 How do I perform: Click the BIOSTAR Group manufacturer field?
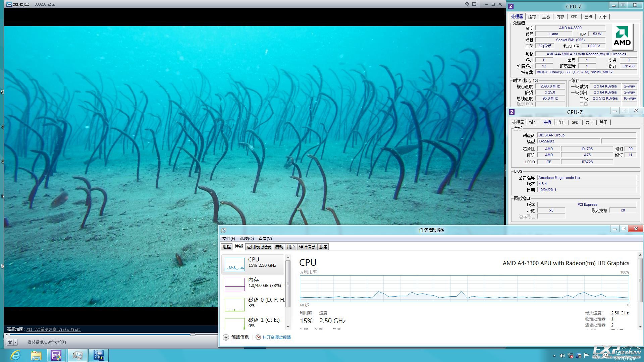[587, 135]
